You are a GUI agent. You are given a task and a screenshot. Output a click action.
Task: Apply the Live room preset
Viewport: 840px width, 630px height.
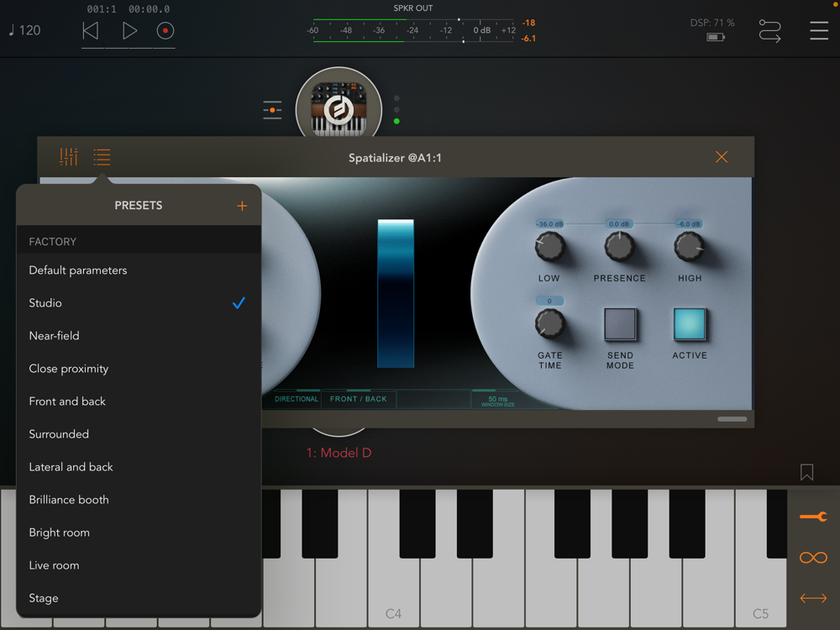coord(139,565)
